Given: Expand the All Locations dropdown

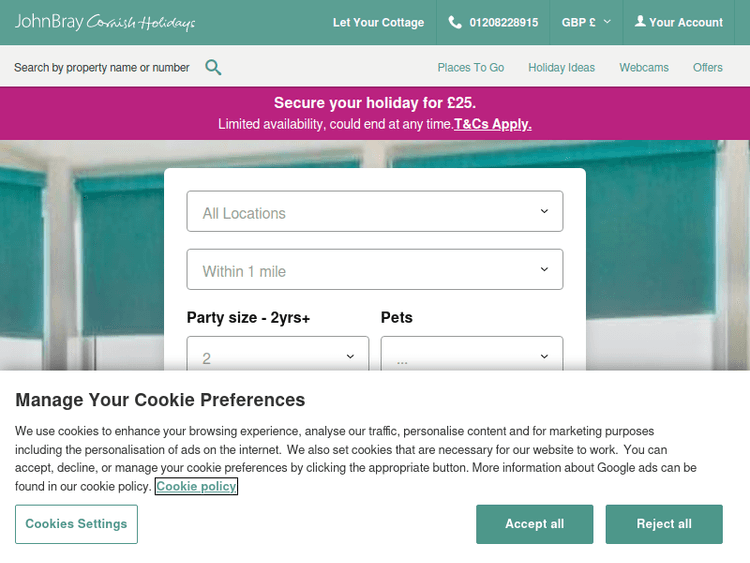Looking at the screenshot, I should pyautogui.click(x=375, y=212).
